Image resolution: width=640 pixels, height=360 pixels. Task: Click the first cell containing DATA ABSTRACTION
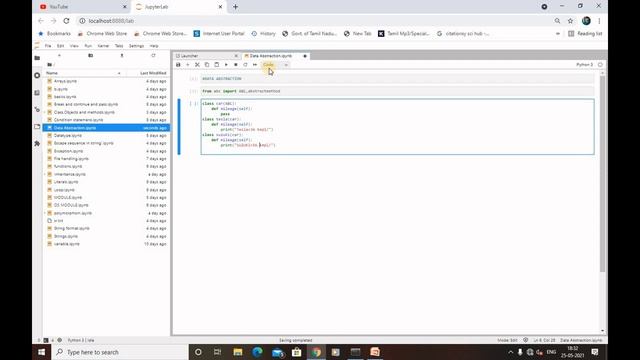(397, 79)
